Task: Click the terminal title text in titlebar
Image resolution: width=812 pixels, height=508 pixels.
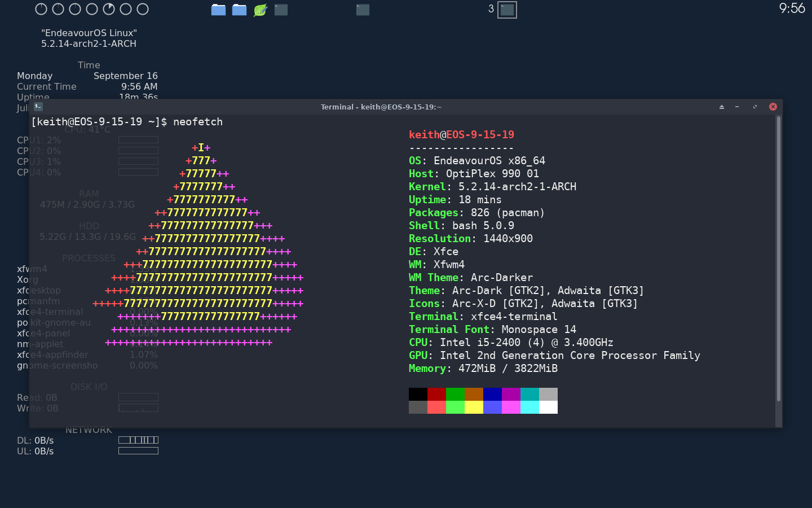Action: click(381, 107)
